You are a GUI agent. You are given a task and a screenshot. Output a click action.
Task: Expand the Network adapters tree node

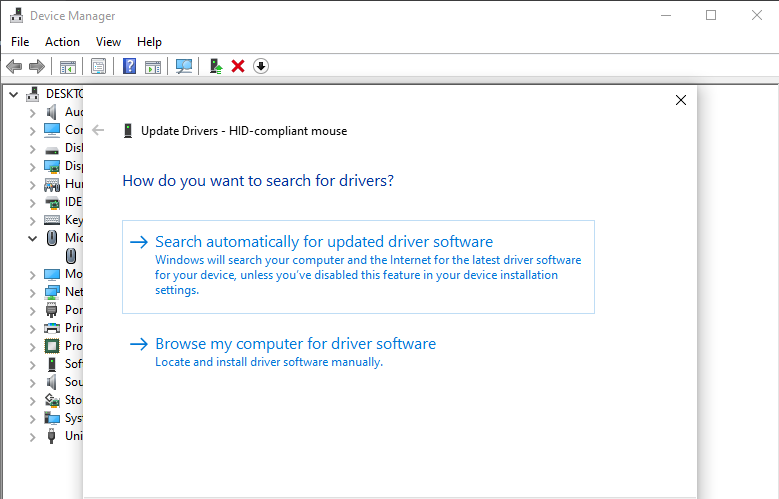pos(32,293)
